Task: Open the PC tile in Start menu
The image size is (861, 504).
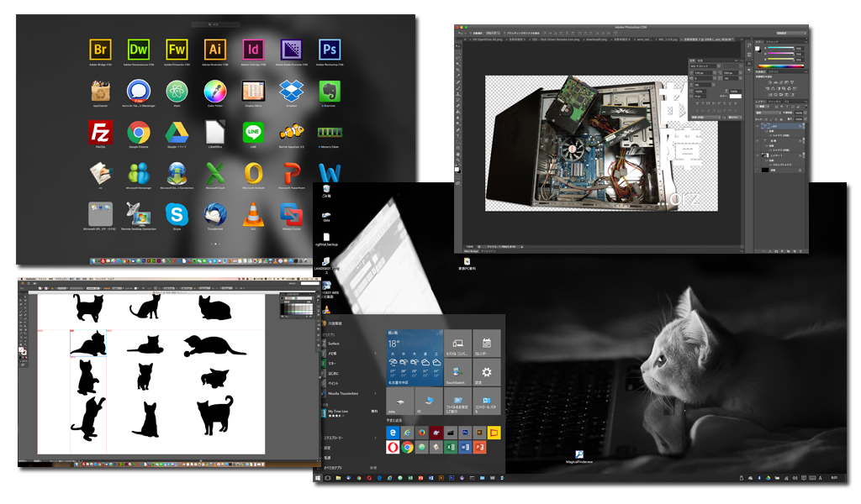Action: point(430,401)
